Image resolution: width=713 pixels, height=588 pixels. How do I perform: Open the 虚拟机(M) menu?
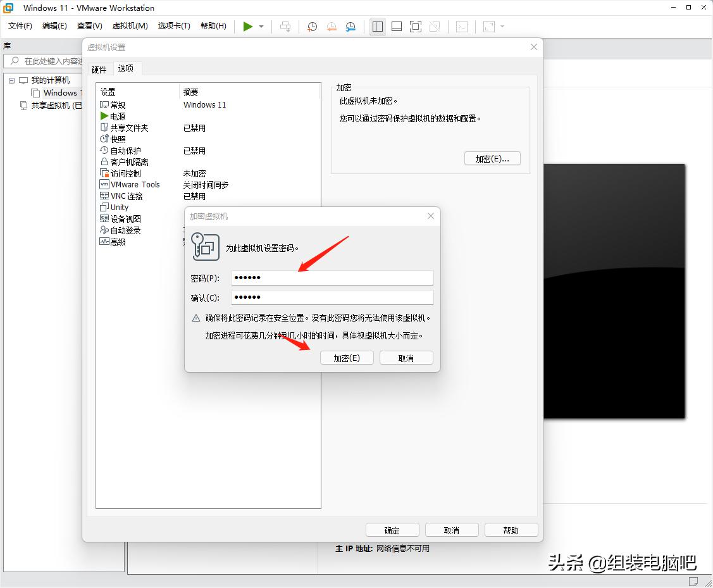[x=130, y=26]
